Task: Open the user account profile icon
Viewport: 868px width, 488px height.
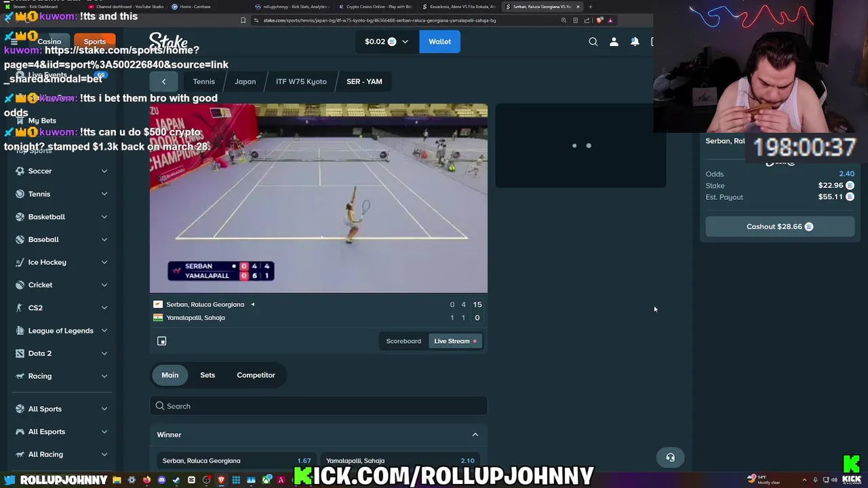Action: coord(614,41)
